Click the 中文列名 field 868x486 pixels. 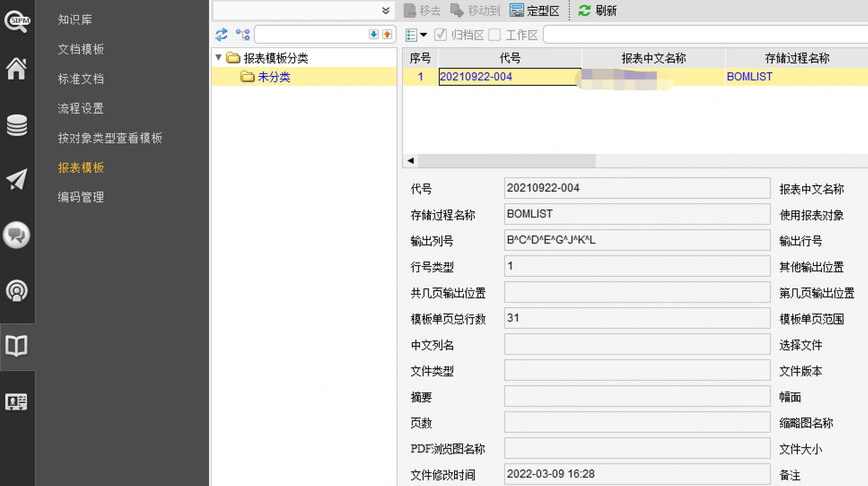[637, 344]
